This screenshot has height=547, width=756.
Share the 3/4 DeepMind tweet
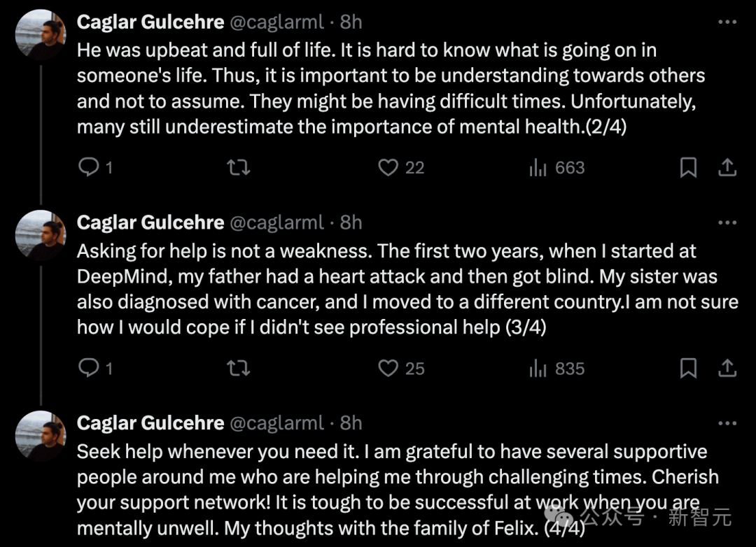point(727,369)
